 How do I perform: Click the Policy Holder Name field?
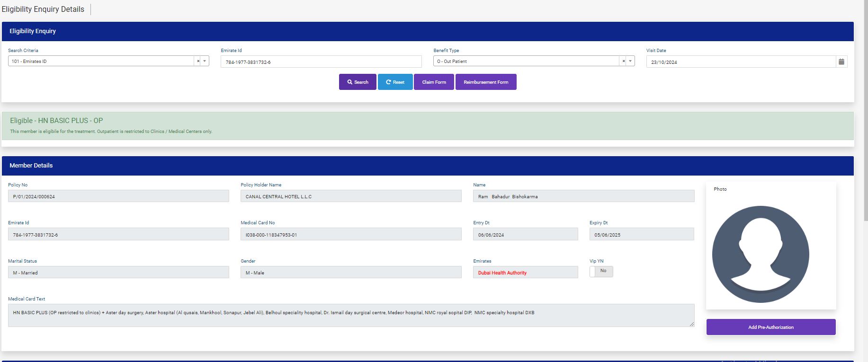(350, 196)
